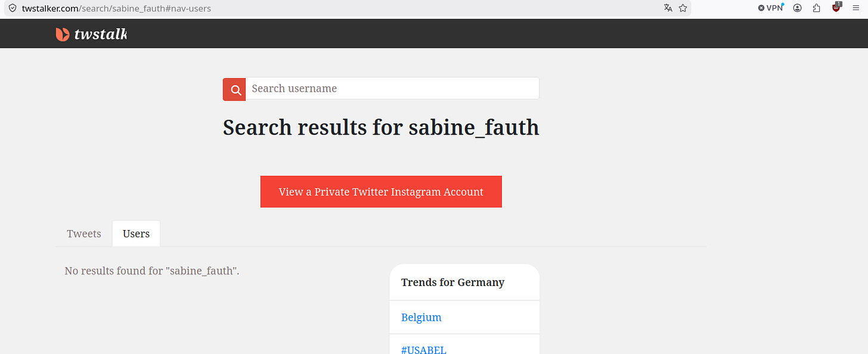This screenshot has height=354, width=868.
Task: Click the twstalker brand name text
Action: click(100, 35)
